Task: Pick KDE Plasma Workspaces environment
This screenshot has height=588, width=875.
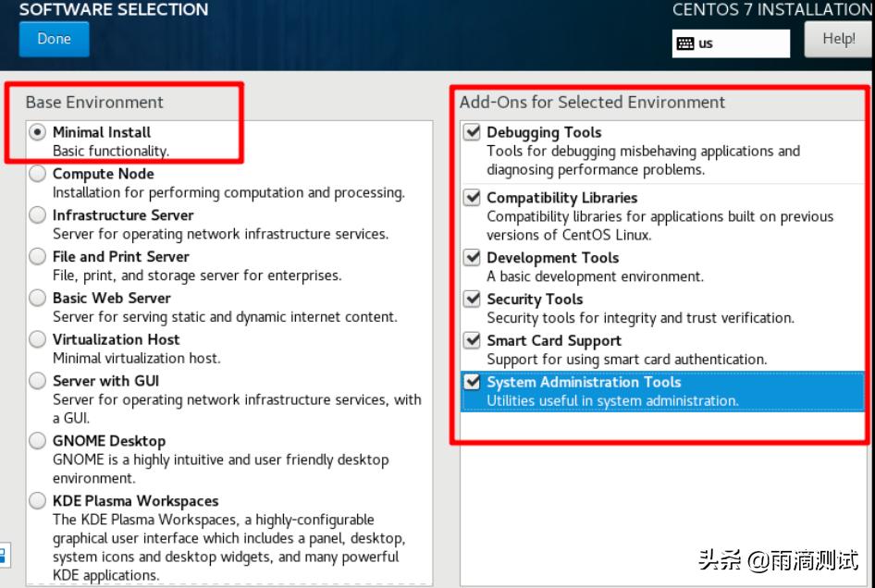Action: 38,501
